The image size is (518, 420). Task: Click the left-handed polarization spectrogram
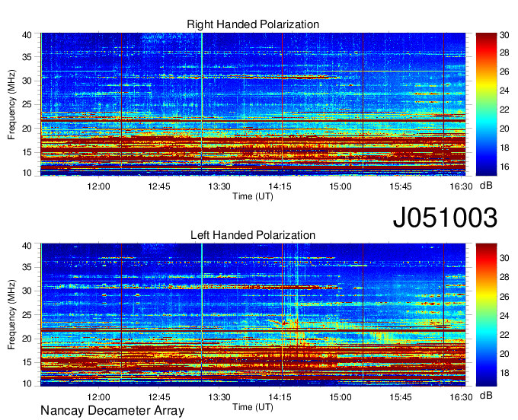pyautogui.click(x=253, y=315)
